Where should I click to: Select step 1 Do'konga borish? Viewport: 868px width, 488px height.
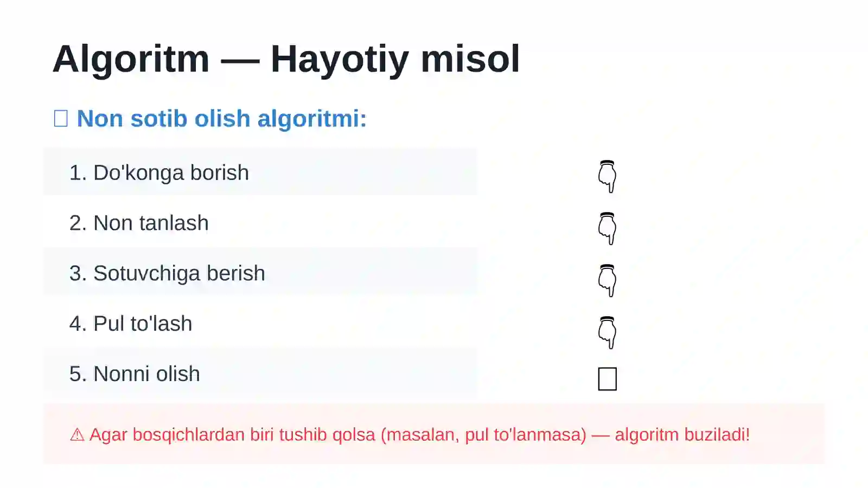[x=260, y=172]
